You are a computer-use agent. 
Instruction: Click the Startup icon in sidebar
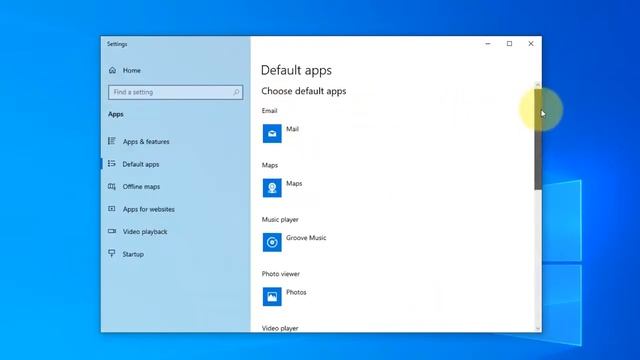(111, 253)
